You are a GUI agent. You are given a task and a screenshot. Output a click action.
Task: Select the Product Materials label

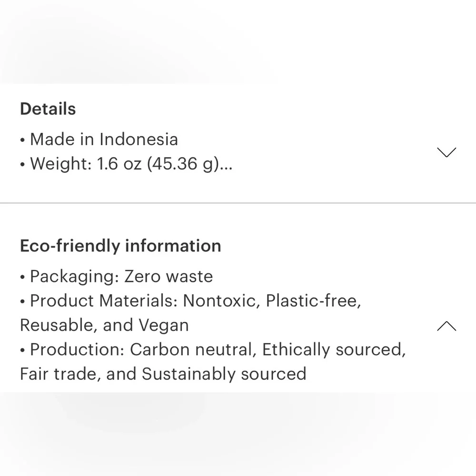click(x=103, y=301)
